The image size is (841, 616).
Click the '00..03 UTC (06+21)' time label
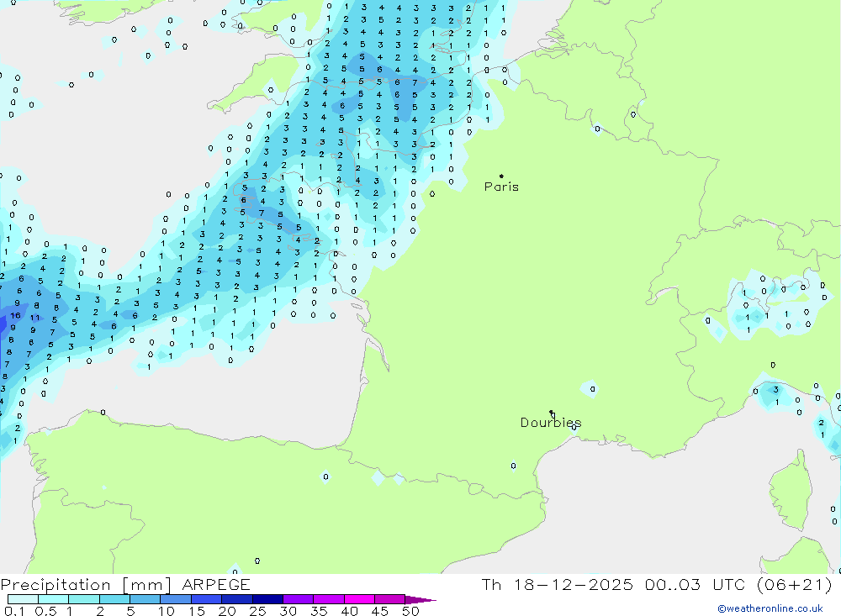click(x=738, y=584)
